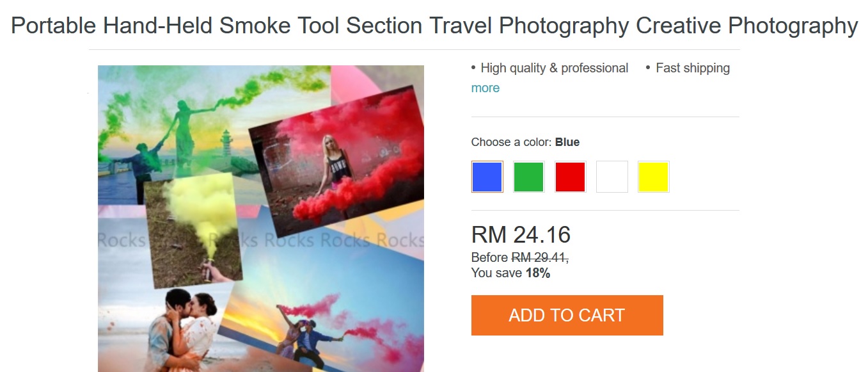Screen dimensions: 868x372
Task: Pick the red color swatch
Action: coord(571,177)
